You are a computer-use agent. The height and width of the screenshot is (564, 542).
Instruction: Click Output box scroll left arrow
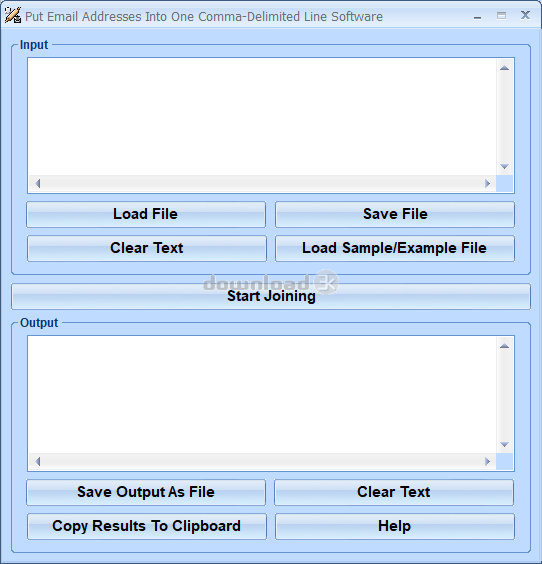point(37,461)
